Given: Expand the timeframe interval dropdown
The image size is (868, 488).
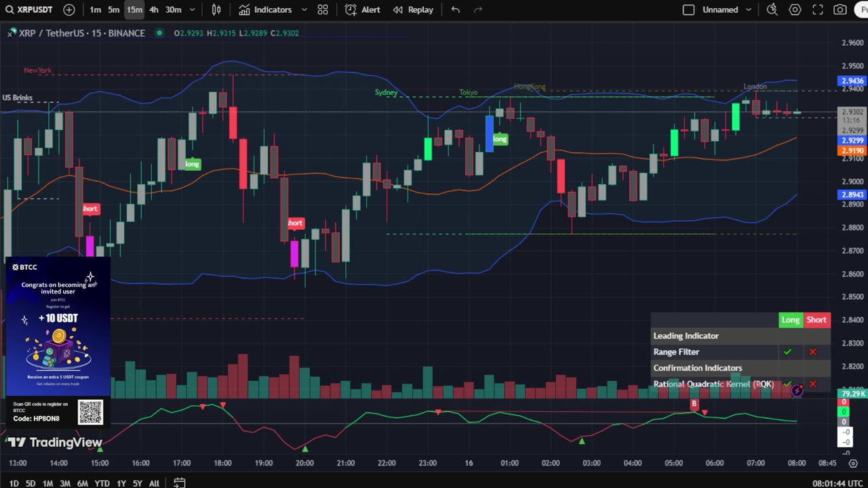Looking at the screenshot, I should (193, 9).
